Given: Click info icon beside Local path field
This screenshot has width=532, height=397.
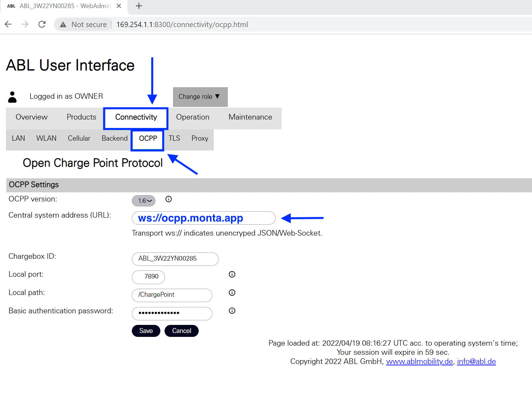Looking at the screenshot, I should pos(232,293).
